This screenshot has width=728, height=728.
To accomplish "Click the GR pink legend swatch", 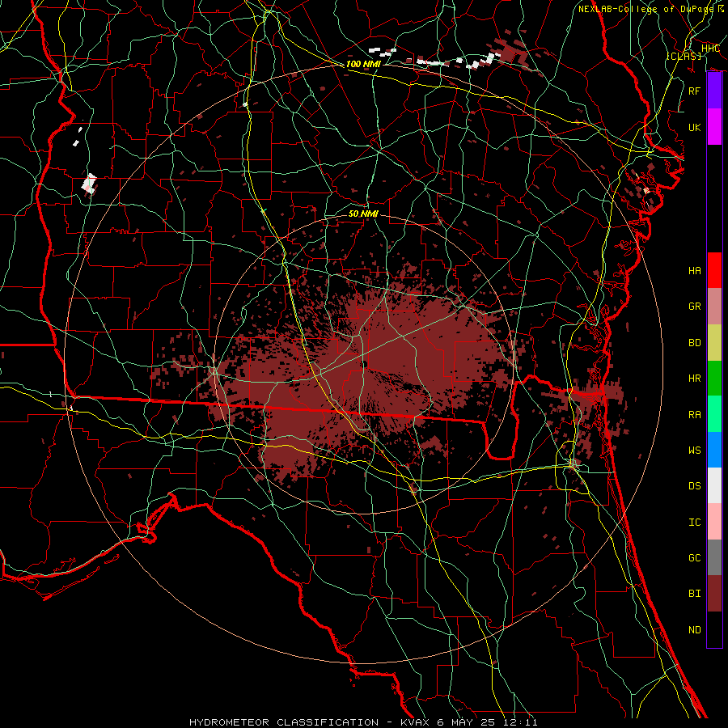I will click(714, 306).
